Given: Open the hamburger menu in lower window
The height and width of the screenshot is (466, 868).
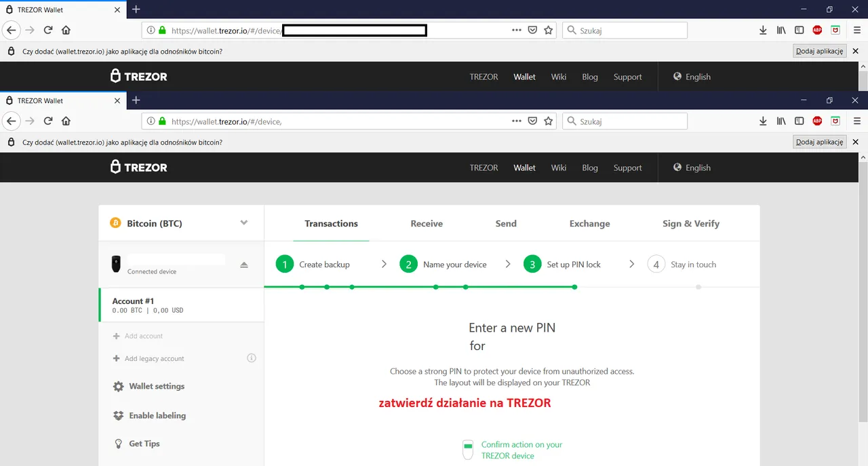Looking at the screenshot, I should click(x=857, y=121).
